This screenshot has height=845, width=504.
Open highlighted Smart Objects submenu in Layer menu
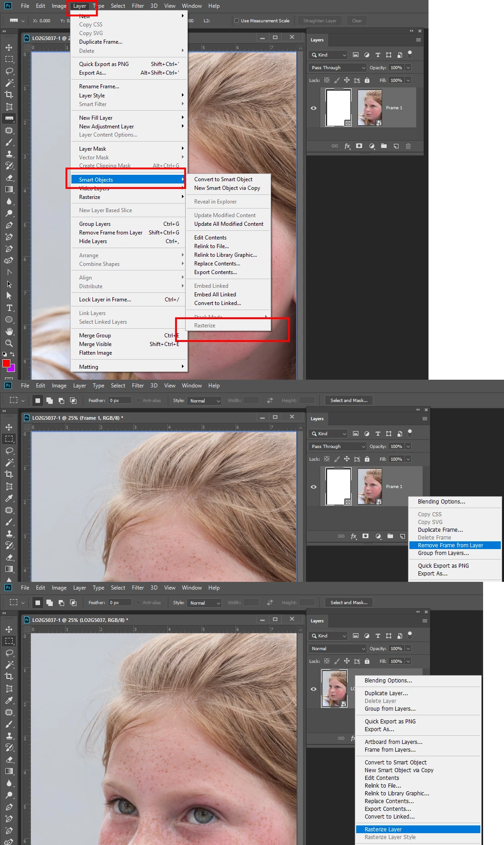128,179
